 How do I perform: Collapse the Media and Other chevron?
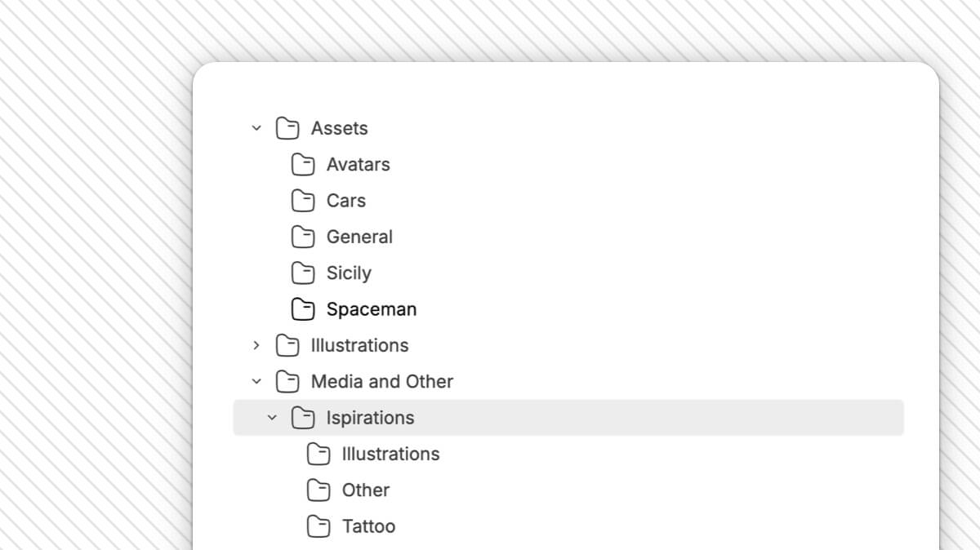(256, 381)
